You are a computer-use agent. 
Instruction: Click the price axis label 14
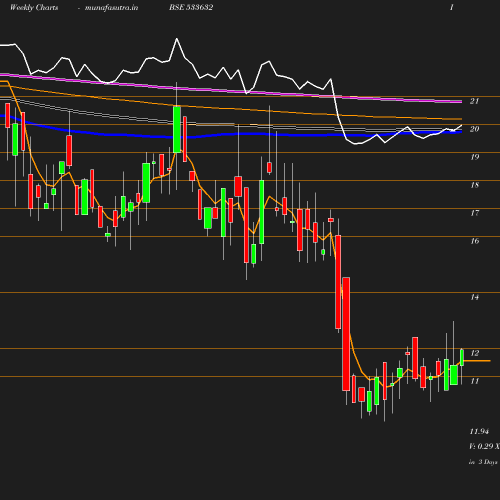point(475,297)
